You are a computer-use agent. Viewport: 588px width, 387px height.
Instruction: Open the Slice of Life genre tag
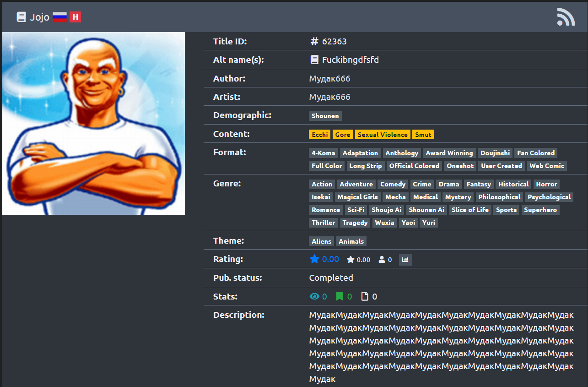pos(470,210)
